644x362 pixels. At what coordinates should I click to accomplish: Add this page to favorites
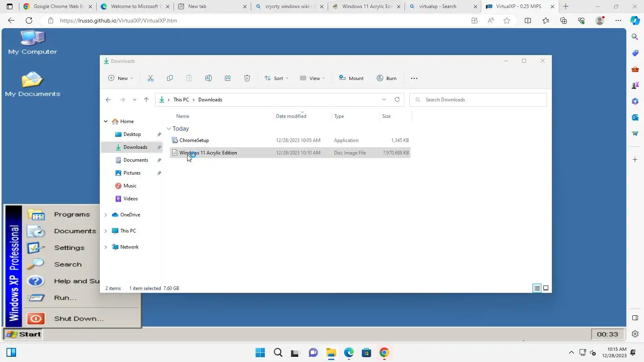(507, 21)
